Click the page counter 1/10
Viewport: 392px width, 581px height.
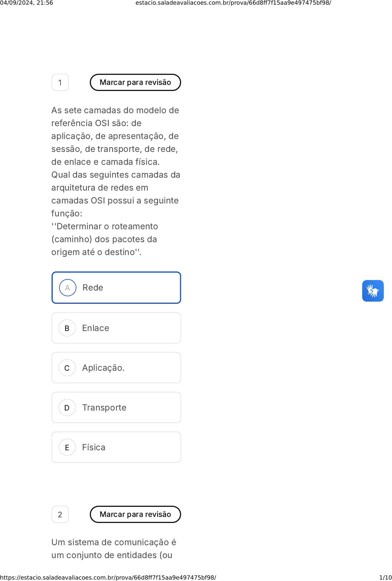(386, 577)
